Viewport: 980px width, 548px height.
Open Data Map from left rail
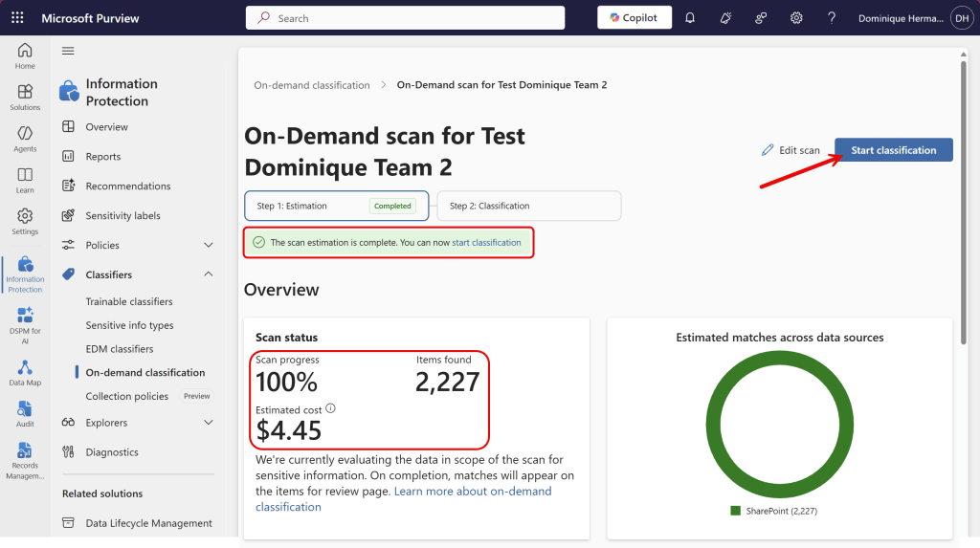click(x=25, y=373)
